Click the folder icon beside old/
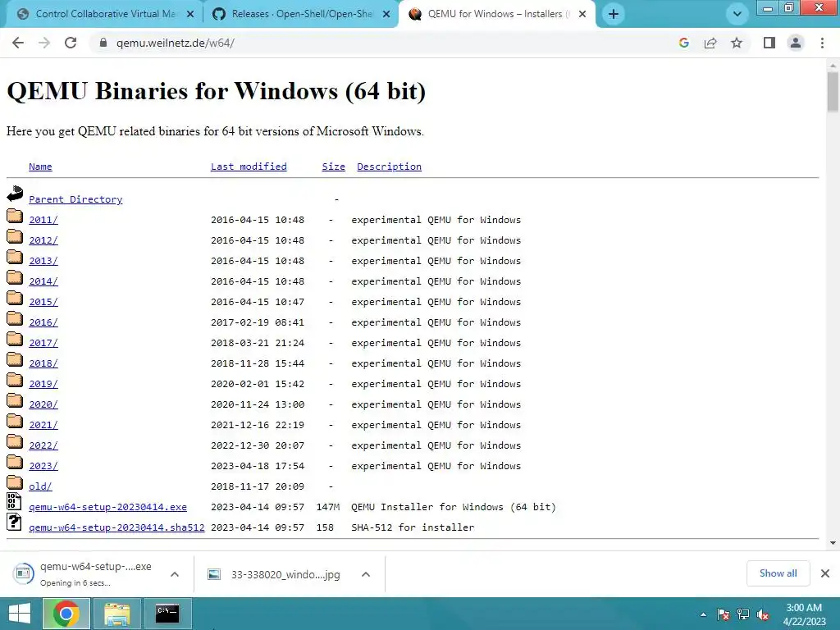840x630 pixels. pyautogui.click(x=15, y=482)
